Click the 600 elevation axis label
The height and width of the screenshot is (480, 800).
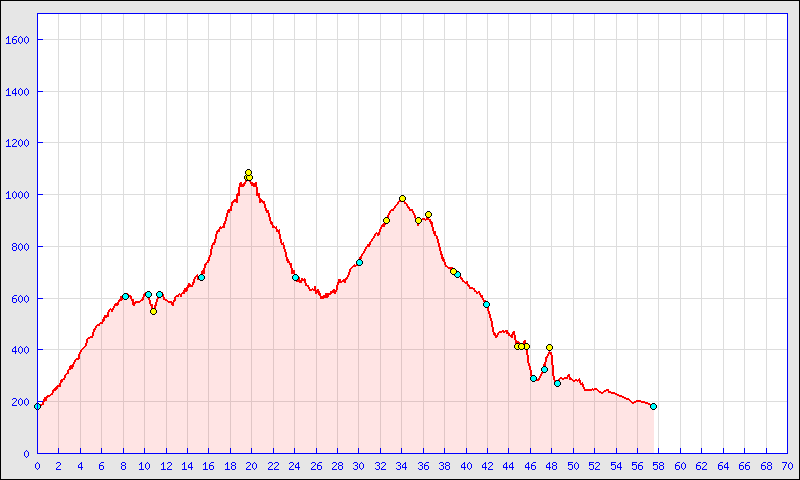tap(20, 299)
